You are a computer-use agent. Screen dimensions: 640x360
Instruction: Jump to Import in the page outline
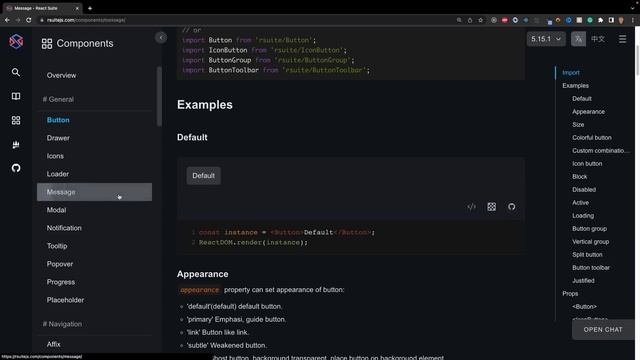571,73
